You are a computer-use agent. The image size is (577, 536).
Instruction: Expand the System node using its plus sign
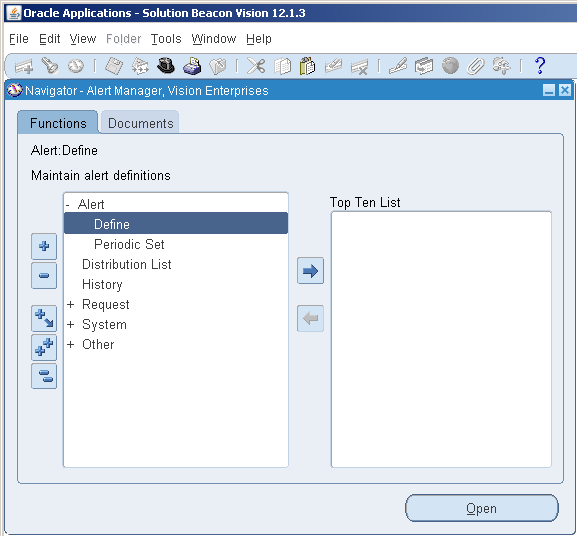click(x=71, y=324)
